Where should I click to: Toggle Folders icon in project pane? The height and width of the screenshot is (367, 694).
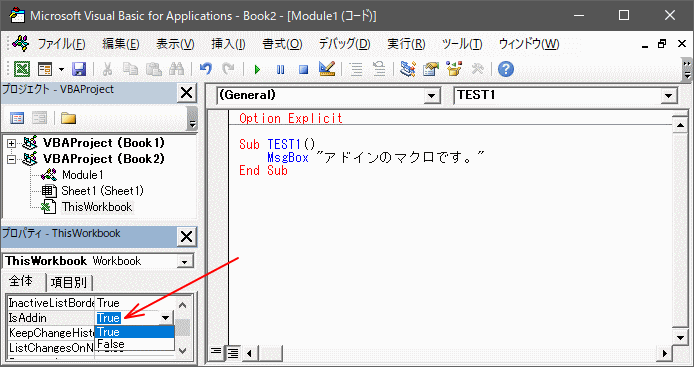(x=68, y=118)
